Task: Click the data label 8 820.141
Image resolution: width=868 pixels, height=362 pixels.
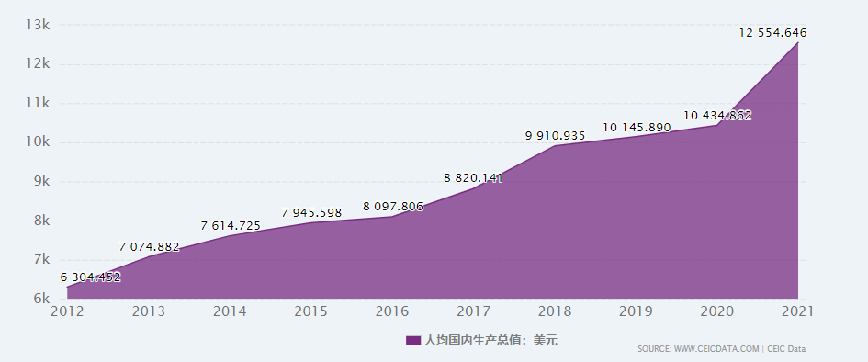Action: [x=473, y=178]
